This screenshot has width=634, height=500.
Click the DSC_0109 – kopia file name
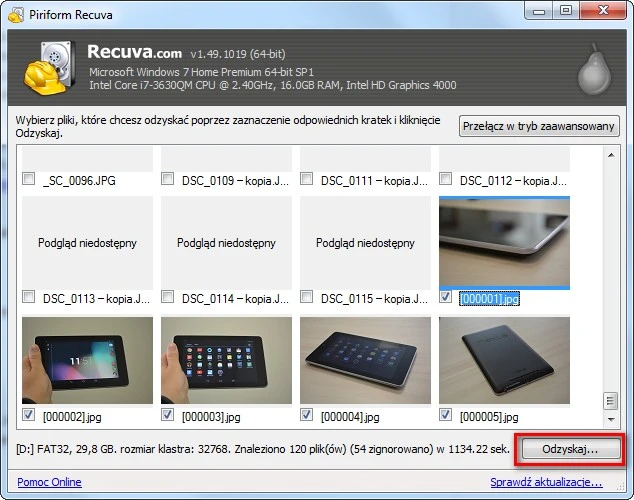(x=235, y=180)
